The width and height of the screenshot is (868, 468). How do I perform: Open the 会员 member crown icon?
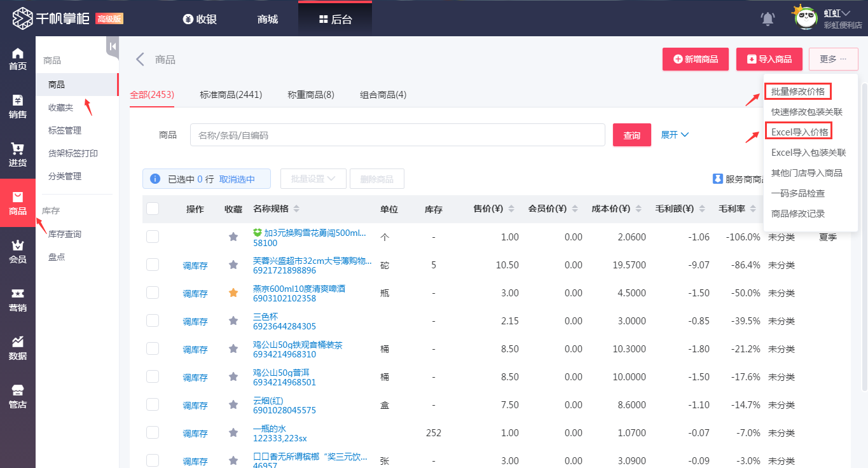[x=18, y=252]
